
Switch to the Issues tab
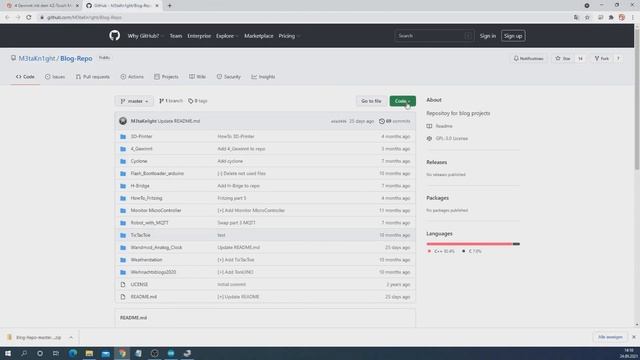coord(55,77)
